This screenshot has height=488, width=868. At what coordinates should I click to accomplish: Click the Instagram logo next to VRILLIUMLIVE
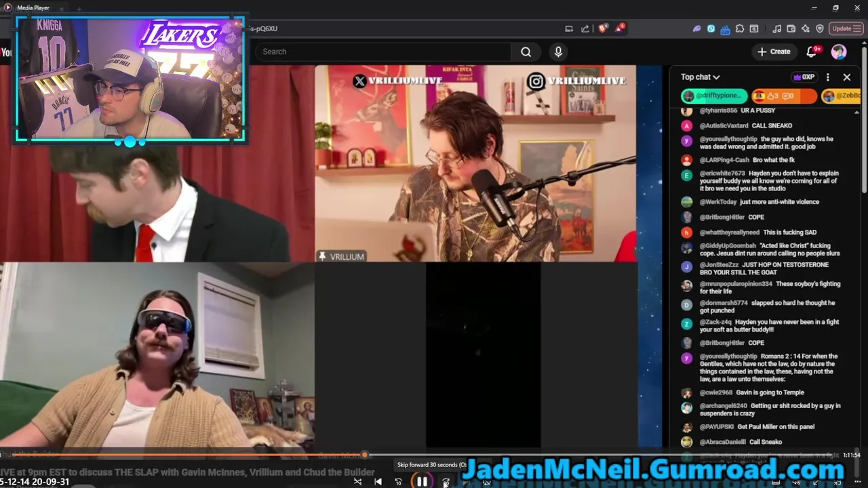[x=536, y=81]
